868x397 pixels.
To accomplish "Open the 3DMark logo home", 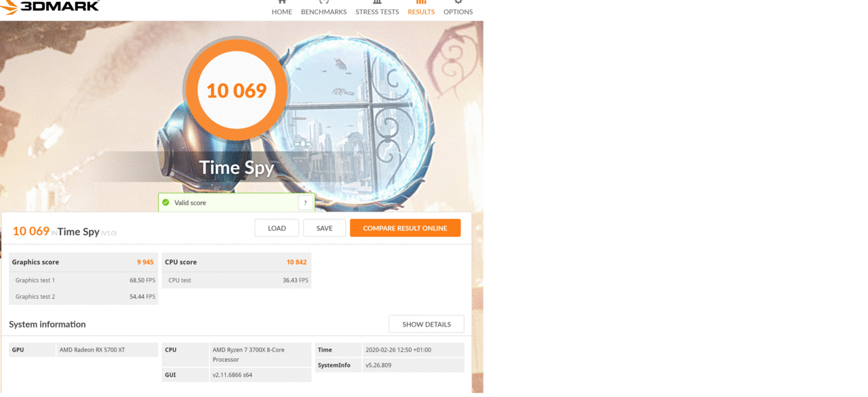I will pos(50,7).
